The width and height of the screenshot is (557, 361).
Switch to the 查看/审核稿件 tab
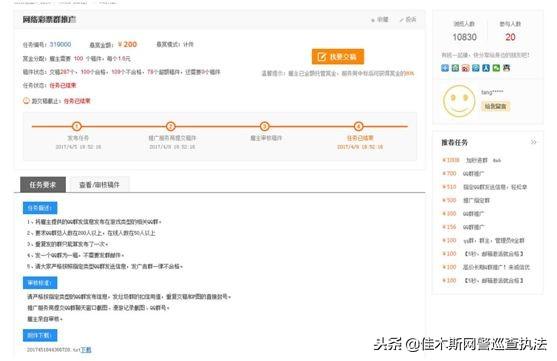(99, 184)
